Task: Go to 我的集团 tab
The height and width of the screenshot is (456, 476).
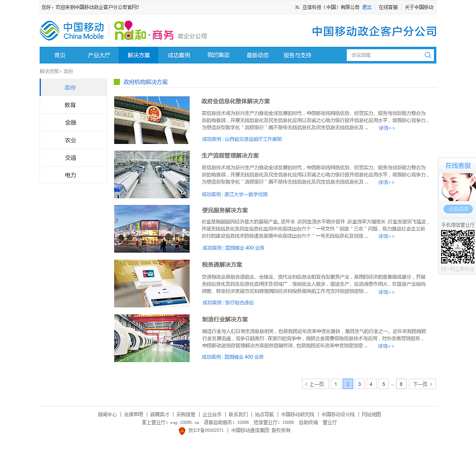Action: 218,55
